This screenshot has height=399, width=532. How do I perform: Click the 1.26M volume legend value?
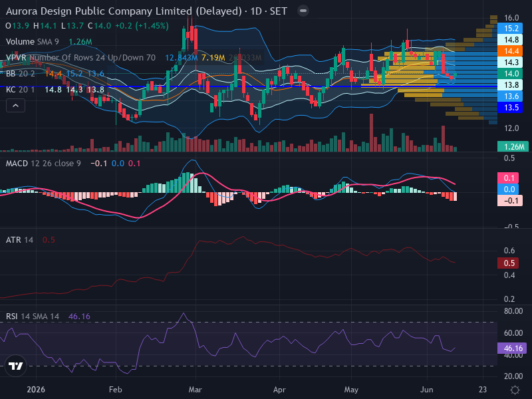tap(80, 42)
